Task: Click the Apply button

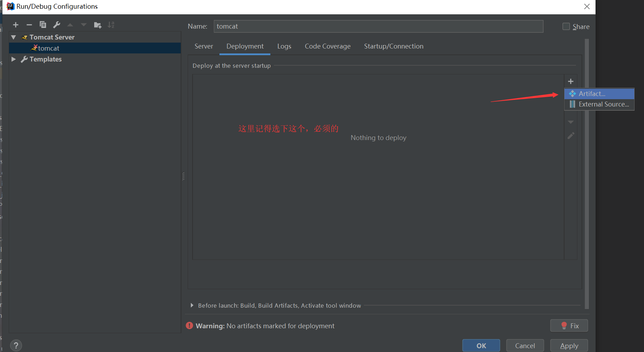Action: (x=569, y=345)
